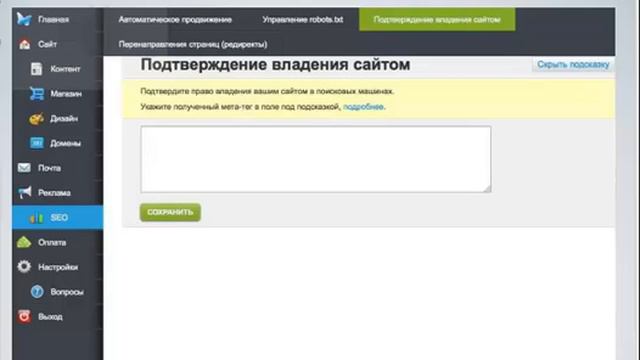Choose Дизайн in the sidebar menu
Image resolution: width=640 pixels, height=360 pixels.
tap(64, 119)
